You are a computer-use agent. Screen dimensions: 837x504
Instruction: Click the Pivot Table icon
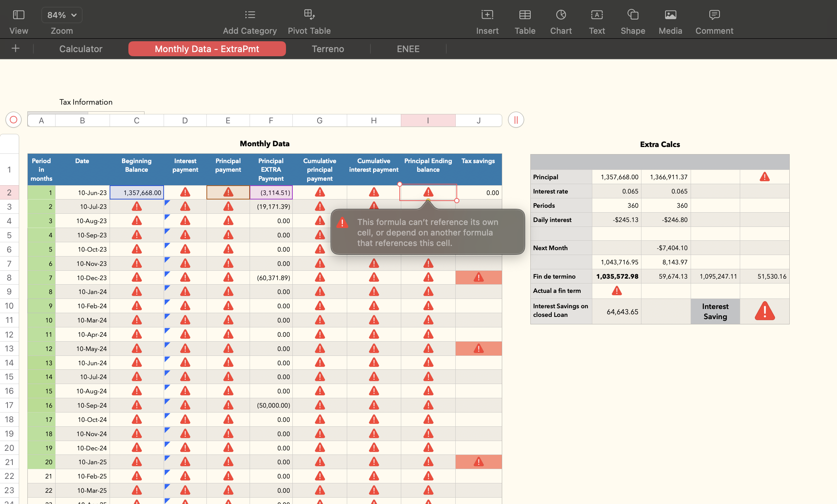tap(309, 15)
